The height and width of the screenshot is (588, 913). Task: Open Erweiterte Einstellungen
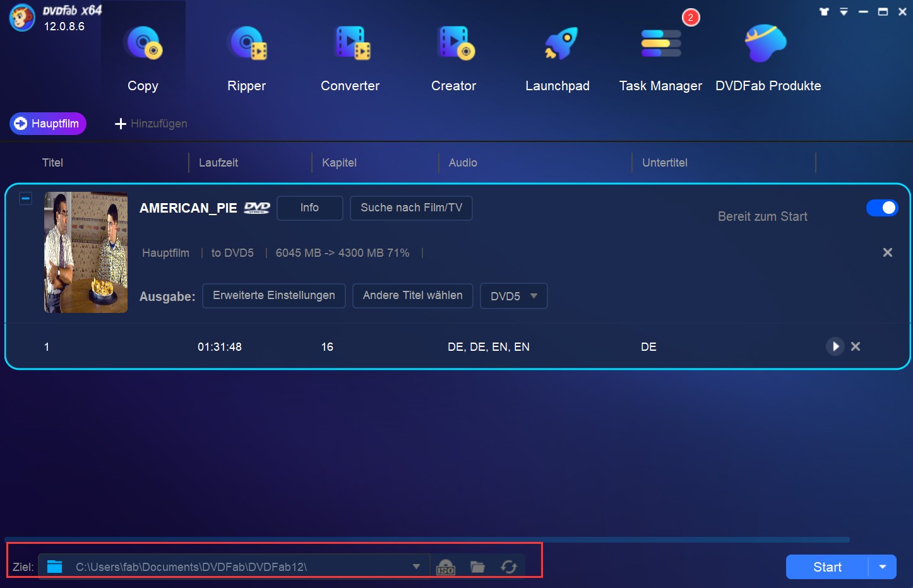(274, 296)
